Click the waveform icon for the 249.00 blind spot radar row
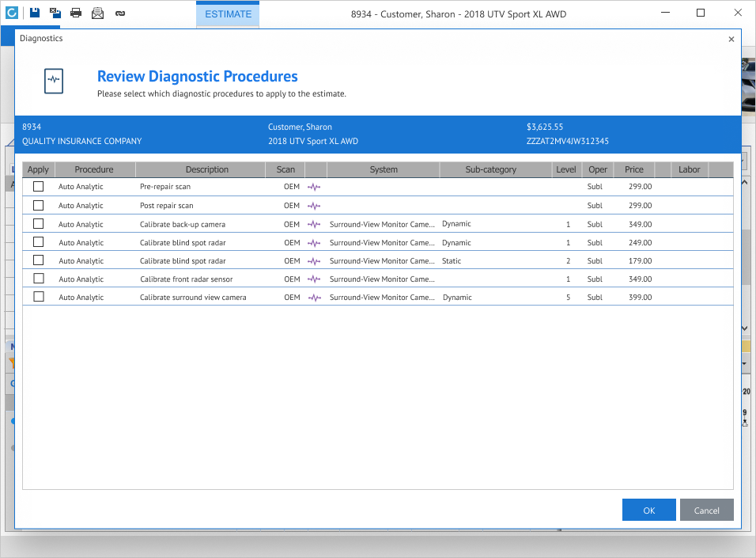Image resolution: width=756 pixels, height=558 pixels. pos(314,243)
